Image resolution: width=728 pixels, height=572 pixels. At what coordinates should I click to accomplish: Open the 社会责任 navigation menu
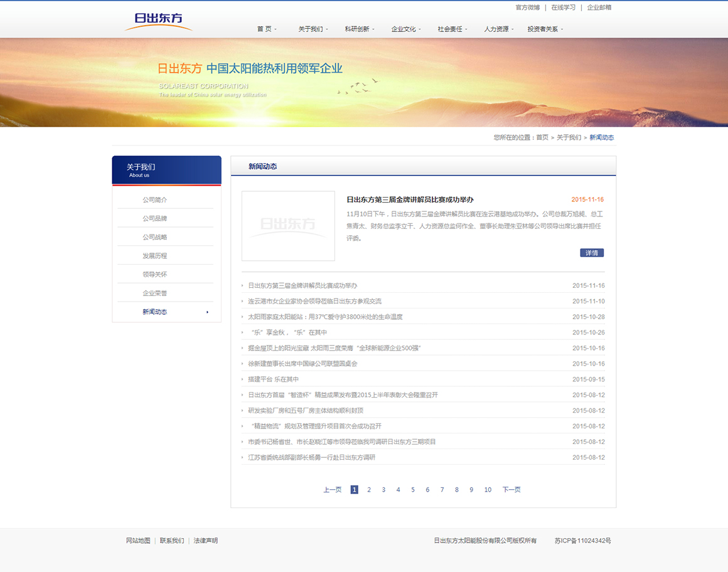(452, 29)
